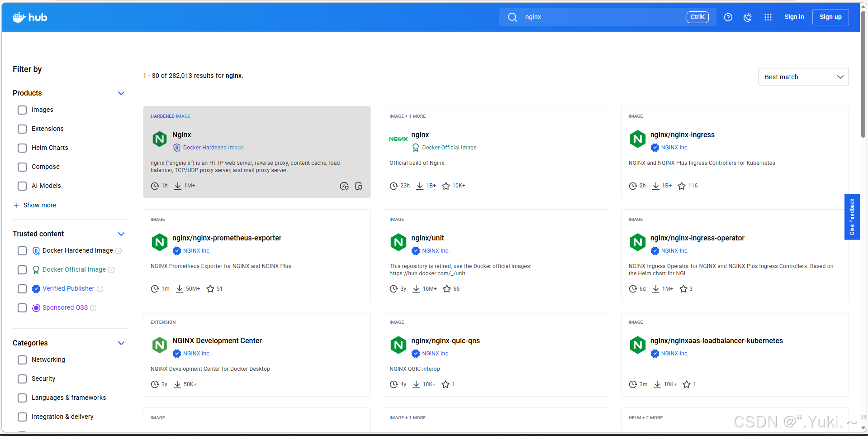
Task: Check the AI Models filter
Action: click(22, 186)
